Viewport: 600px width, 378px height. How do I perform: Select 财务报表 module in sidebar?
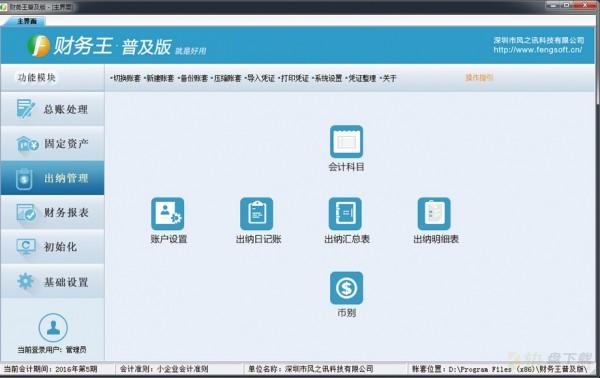coord(52,212)
